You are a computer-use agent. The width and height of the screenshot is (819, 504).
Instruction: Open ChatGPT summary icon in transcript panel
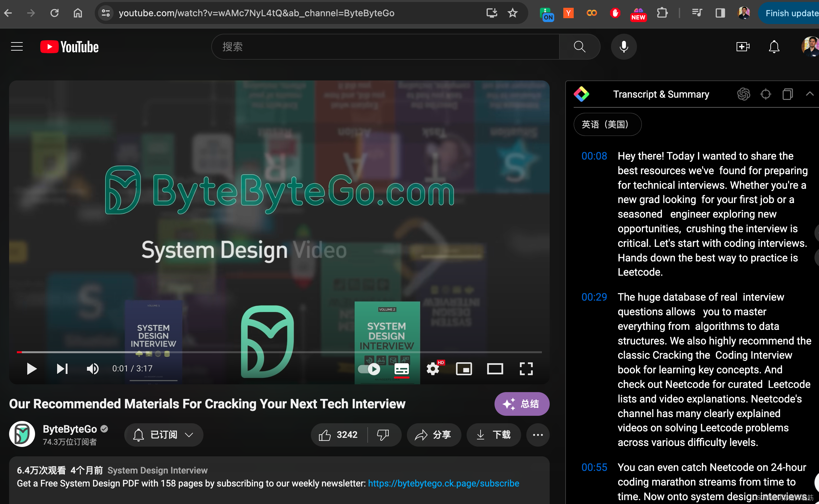click(743, 94)
